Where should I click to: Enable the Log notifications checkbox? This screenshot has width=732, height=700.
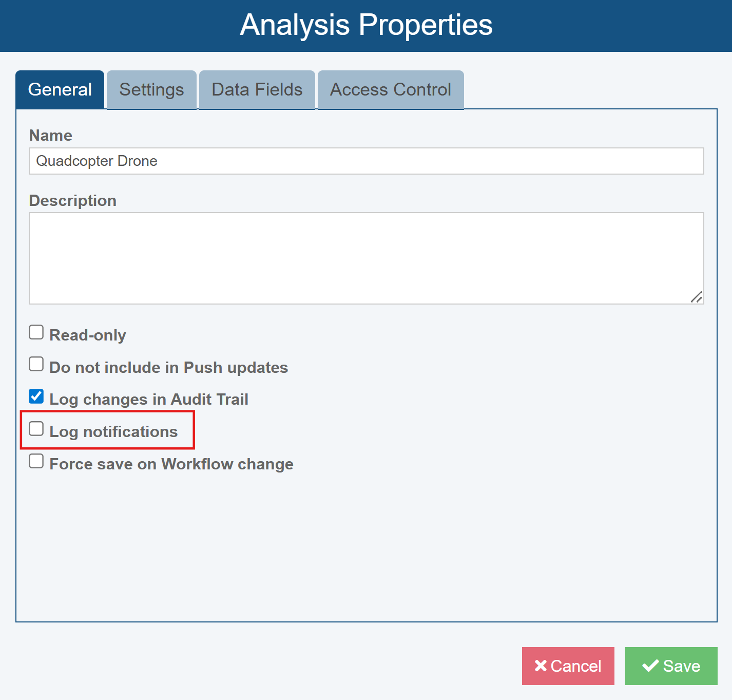point(36,428)
